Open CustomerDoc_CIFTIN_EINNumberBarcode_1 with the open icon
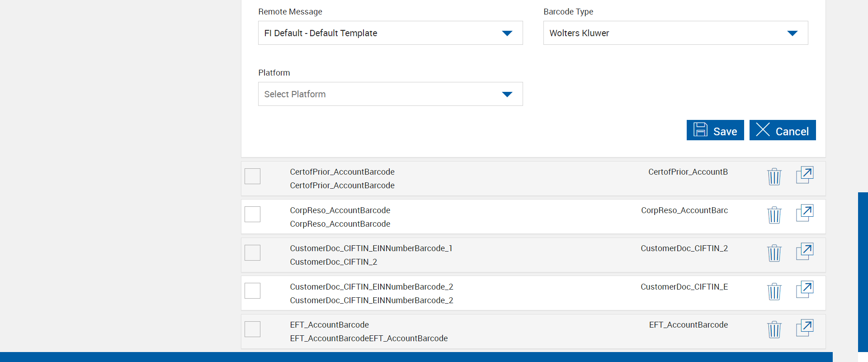 click(x=804, y=252)
